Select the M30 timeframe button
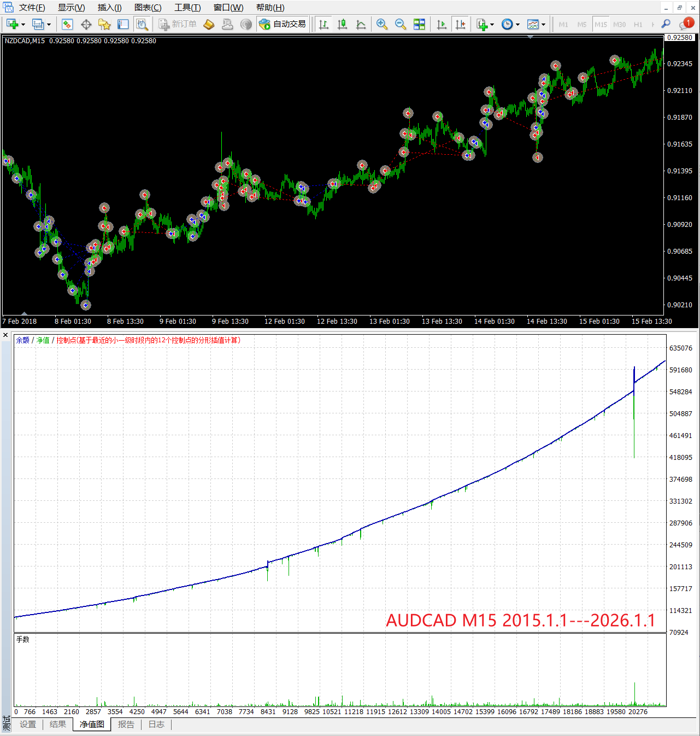Viewport: 700px width, 736px height. [619, 25]
